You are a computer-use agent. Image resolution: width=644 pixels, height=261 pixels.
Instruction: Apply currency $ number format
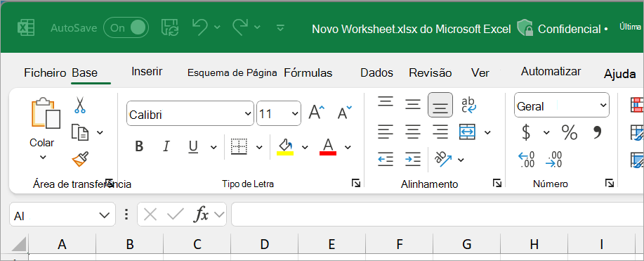pos(526,132)
